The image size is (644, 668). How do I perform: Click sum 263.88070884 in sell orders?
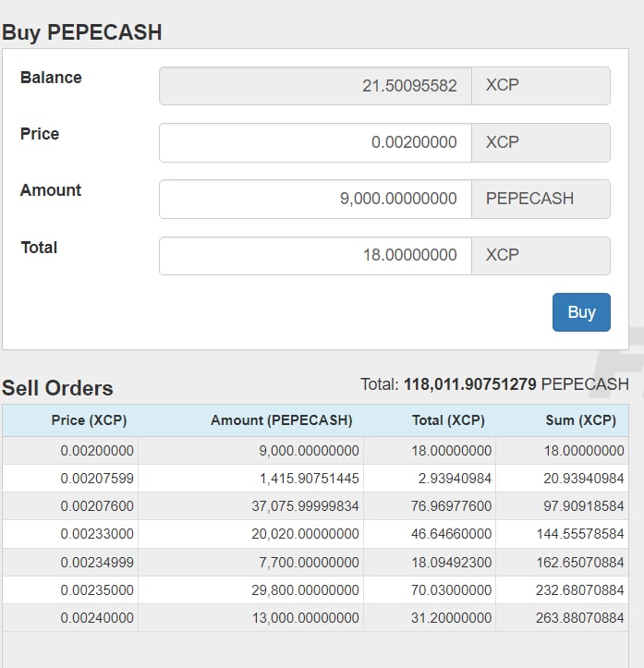(580, 618)
